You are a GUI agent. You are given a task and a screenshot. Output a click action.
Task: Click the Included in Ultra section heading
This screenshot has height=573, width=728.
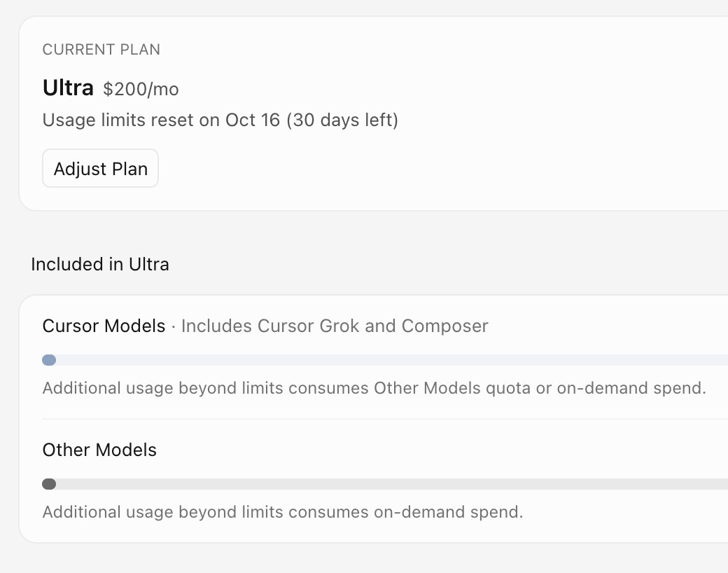pyautogui.click(x=100, y=264)
